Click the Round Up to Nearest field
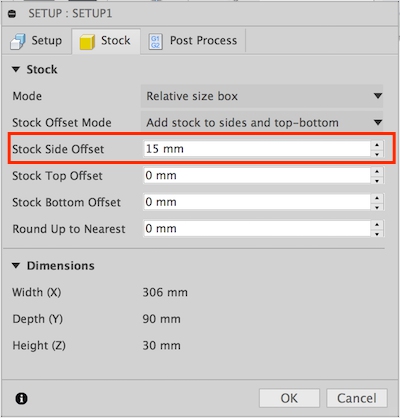The width and height of the screenshot is (400, 418). pos(257,229)
